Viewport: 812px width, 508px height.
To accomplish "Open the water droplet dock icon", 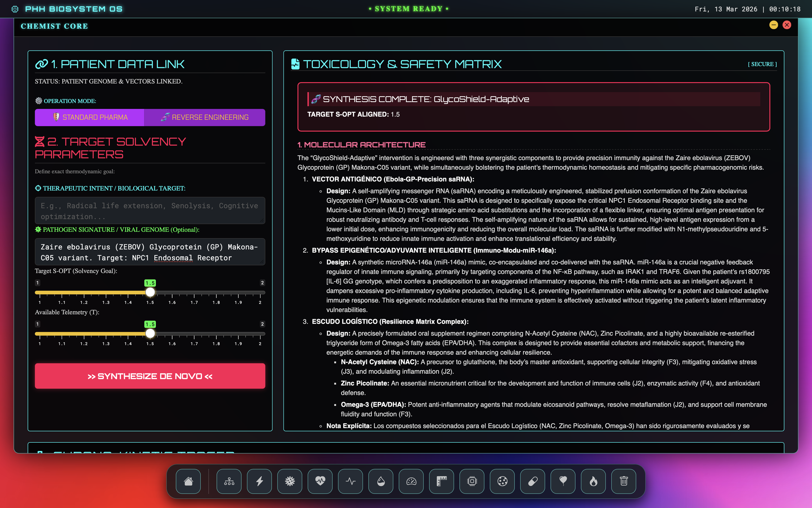I will point(381,481).
